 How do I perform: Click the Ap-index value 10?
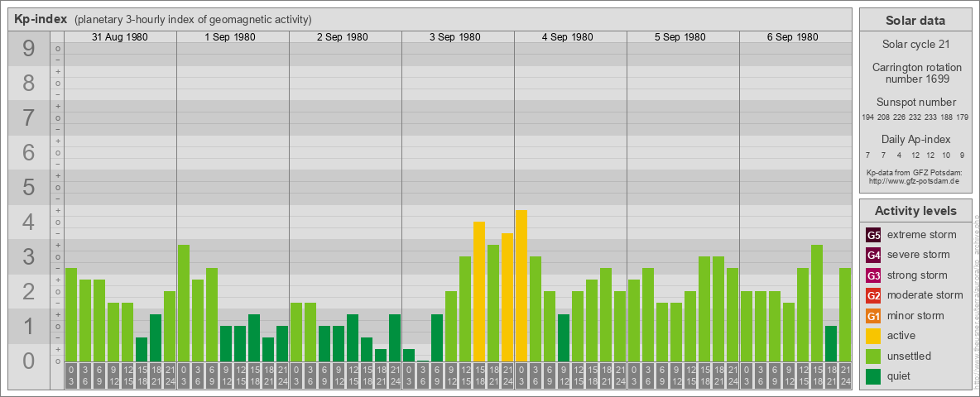(946, 155)
